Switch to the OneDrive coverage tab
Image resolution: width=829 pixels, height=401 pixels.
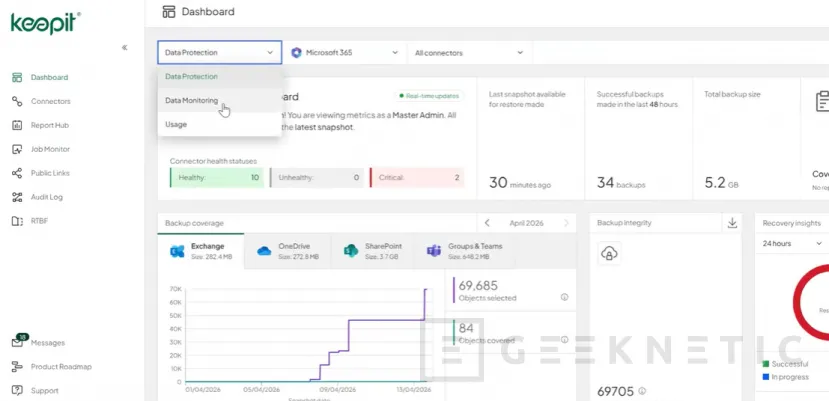[x=288, y=251]
